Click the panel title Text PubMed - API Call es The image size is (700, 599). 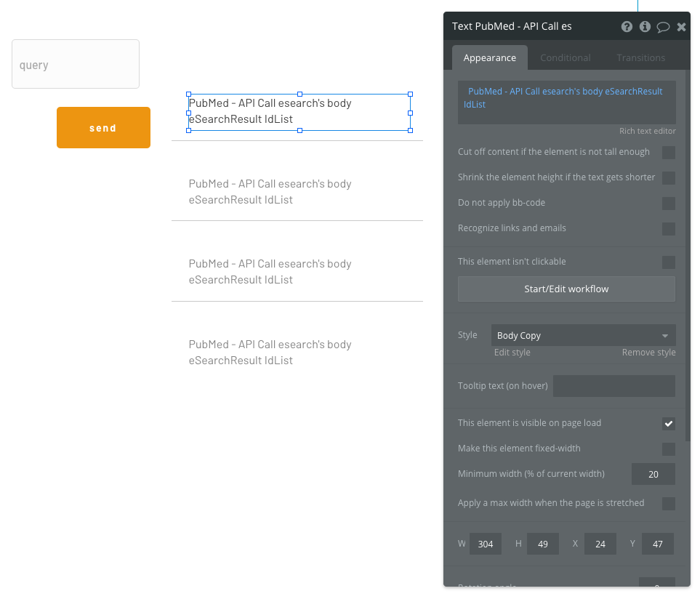point(512,26)
